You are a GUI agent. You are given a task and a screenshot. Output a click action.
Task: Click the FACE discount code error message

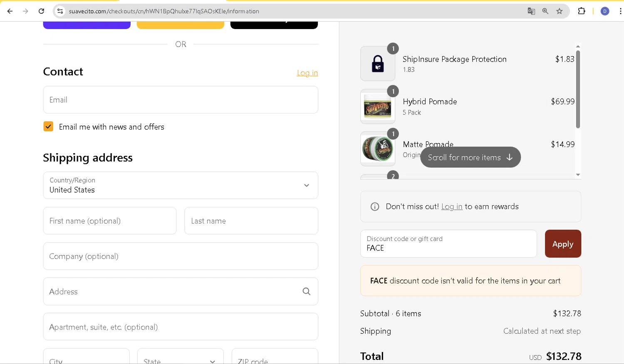click(x=470, y=281)
